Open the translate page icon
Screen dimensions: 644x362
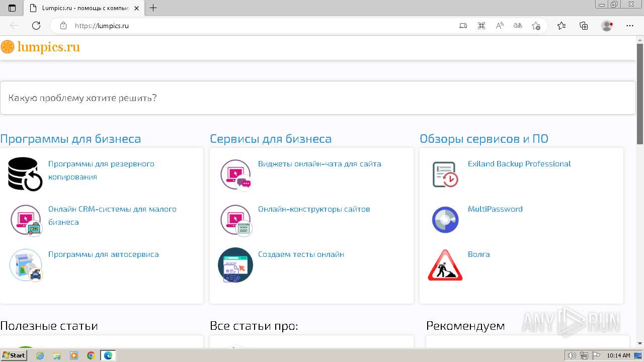[x=518, y=26]
